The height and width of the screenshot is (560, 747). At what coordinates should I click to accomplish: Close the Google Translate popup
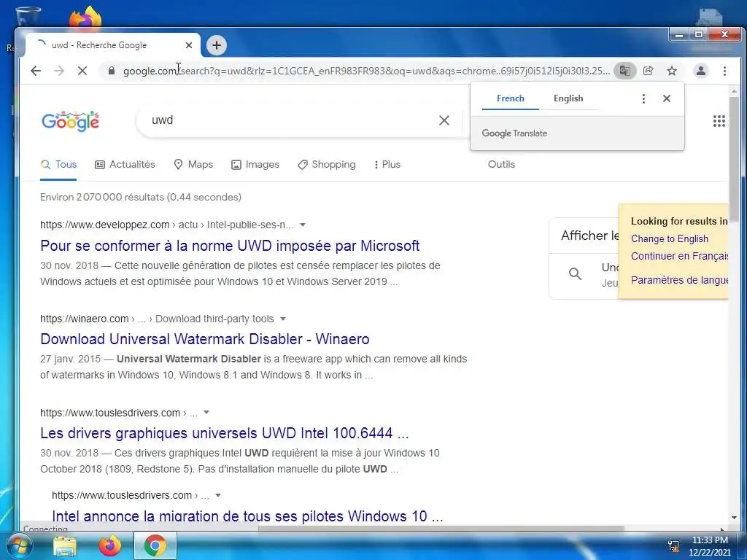click(x=667, y=98)
